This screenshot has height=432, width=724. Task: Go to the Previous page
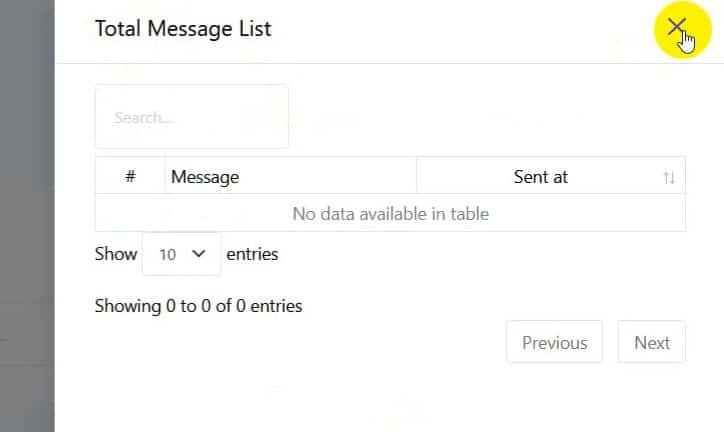pos(554,343)
